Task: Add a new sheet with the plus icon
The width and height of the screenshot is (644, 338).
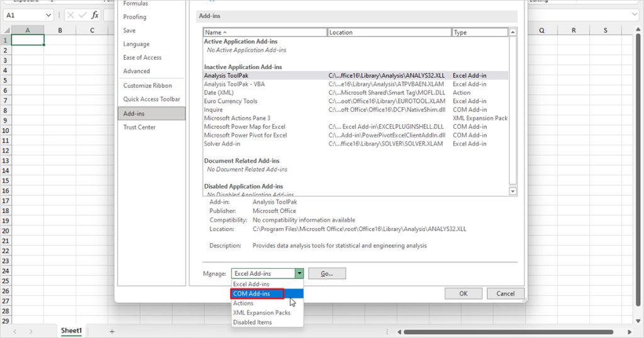Action: (112, 332)
